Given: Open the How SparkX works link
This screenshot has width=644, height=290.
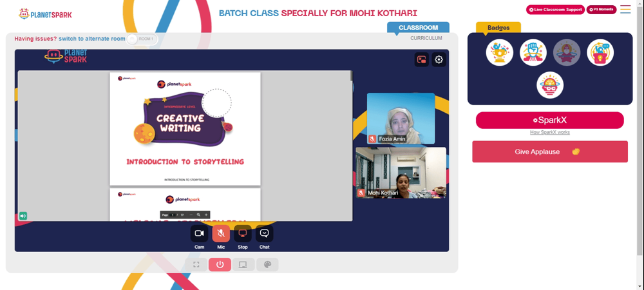Looking at the screenshot, I should click(x=549, y=132).
